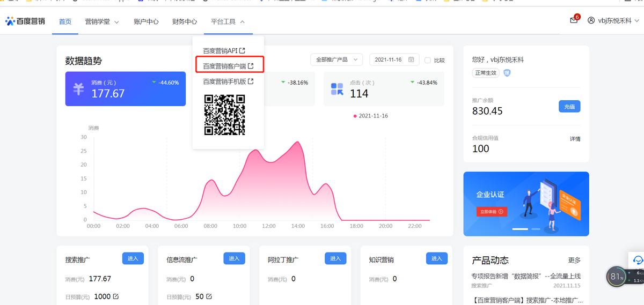Click the blue shield badge icon
644x305 pixels.
coord(507,73)
